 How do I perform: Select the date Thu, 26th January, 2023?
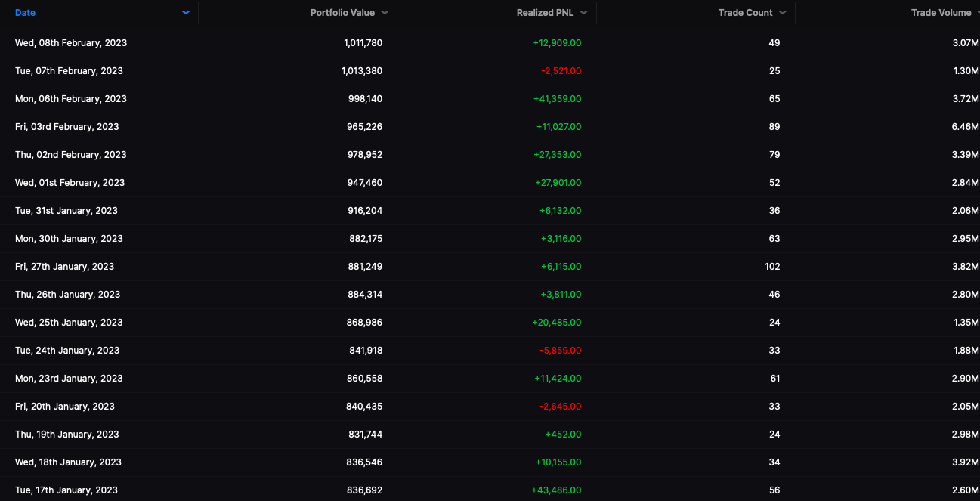pos(68,295)
